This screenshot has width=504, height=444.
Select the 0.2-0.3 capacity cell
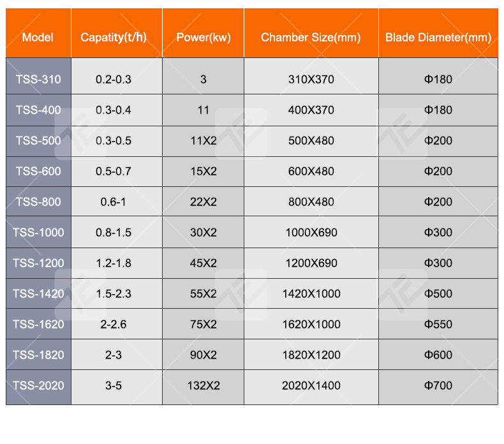point(114,80)
